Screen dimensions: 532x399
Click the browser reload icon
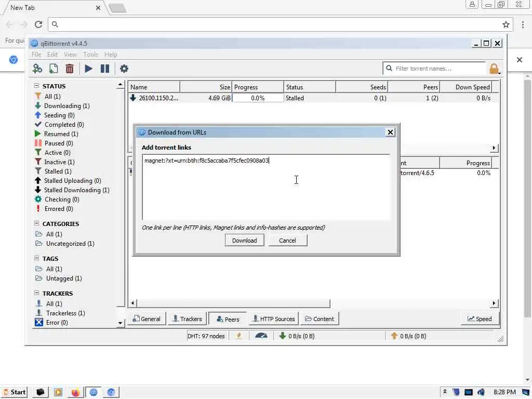pos(38,24)
